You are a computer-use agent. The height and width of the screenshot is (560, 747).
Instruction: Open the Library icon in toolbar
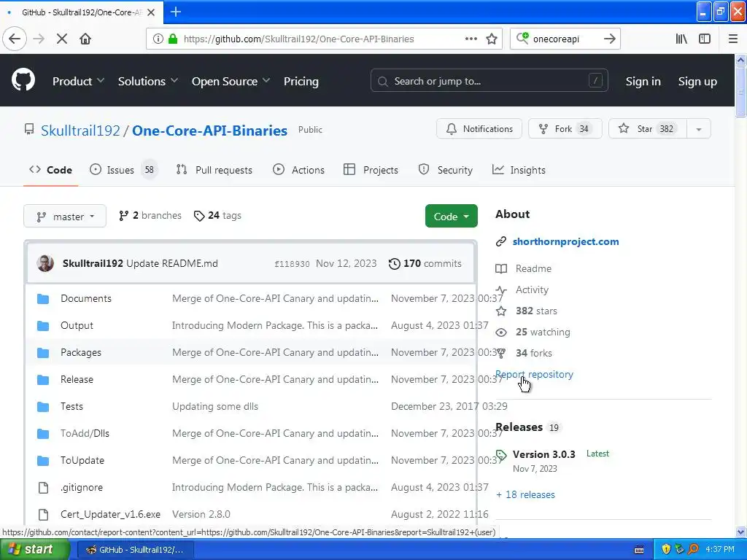point(681,39)
